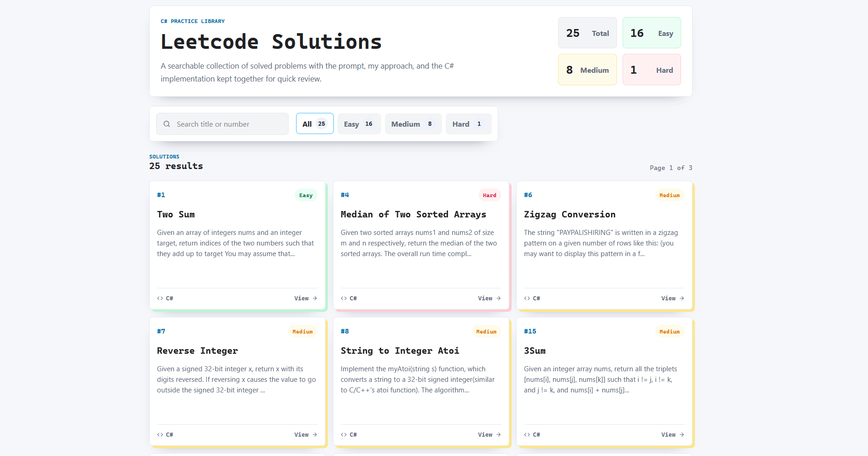Open View link for Reverse Integer
868x456 pixels.
(306, 435)
